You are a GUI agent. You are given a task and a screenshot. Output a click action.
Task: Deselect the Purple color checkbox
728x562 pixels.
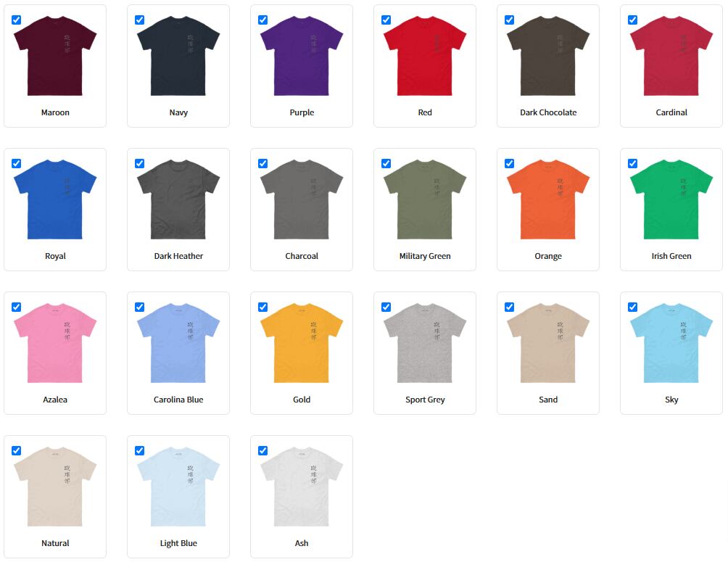pos(262,20)
